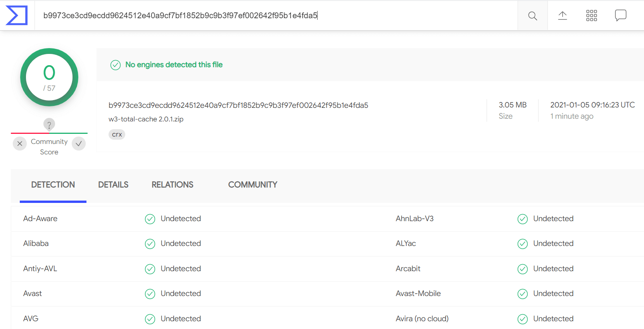The width and height of the screenshot is (644, 329).
Task: Click the Ad-Aware undetected check icon
Action: (x=150, y=219)
